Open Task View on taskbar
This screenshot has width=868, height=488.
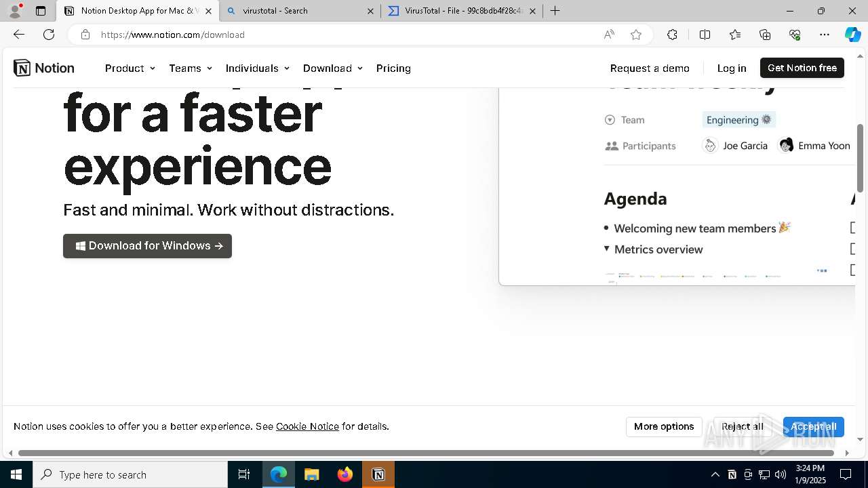click(244, 474)
